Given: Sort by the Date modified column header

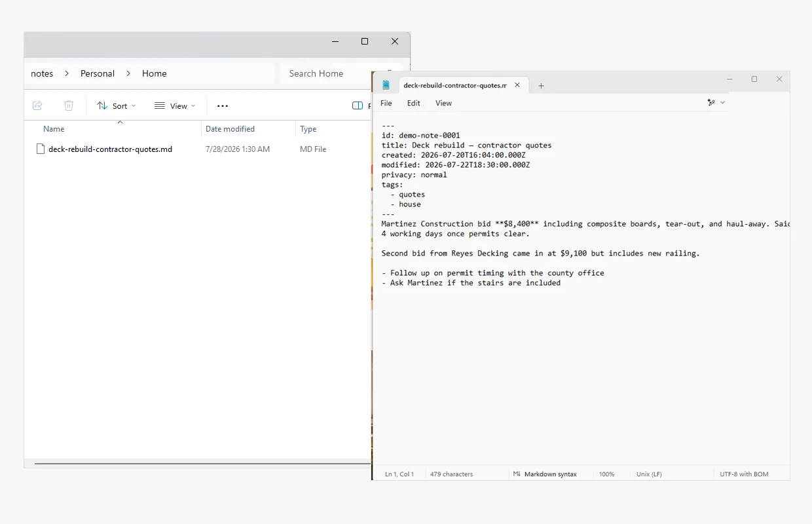Looking at the screenshot, I should pyautogui.click(x=230, y=129).
